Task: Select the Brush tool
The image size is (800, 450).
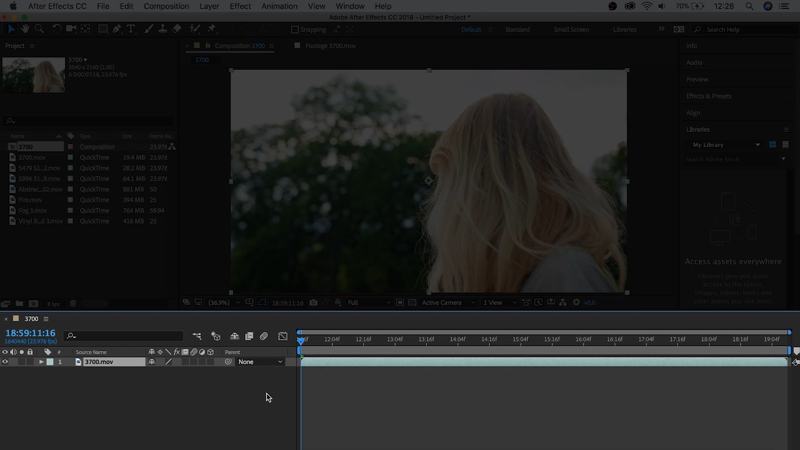Action: [x=148, y=29]
